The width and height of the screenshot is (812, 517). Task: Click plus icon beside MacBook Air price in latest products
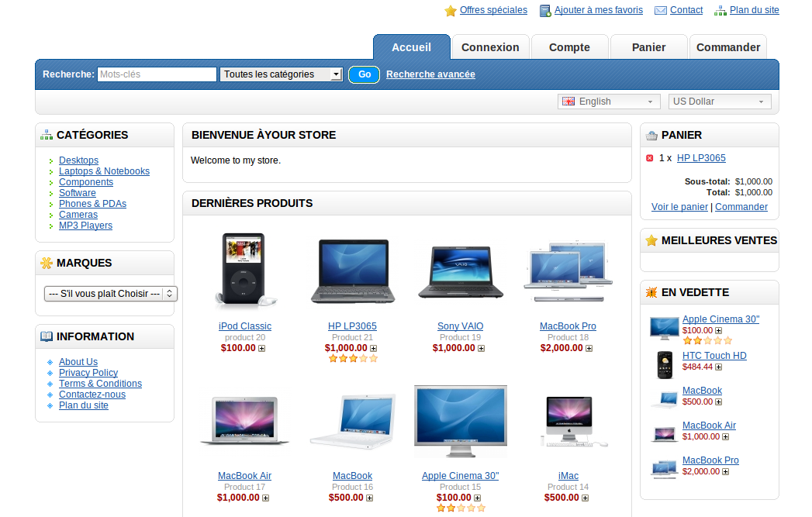point(266,498)
